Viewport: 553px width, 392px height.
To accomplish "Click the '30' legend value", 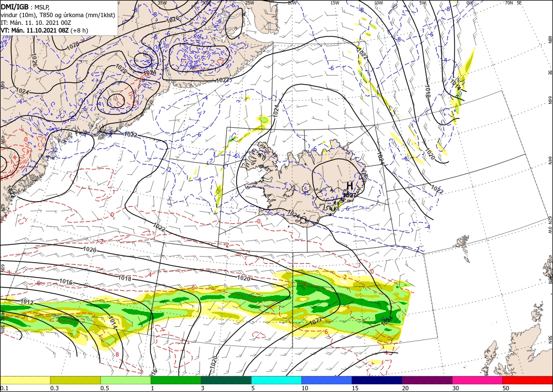I will 456,388.
